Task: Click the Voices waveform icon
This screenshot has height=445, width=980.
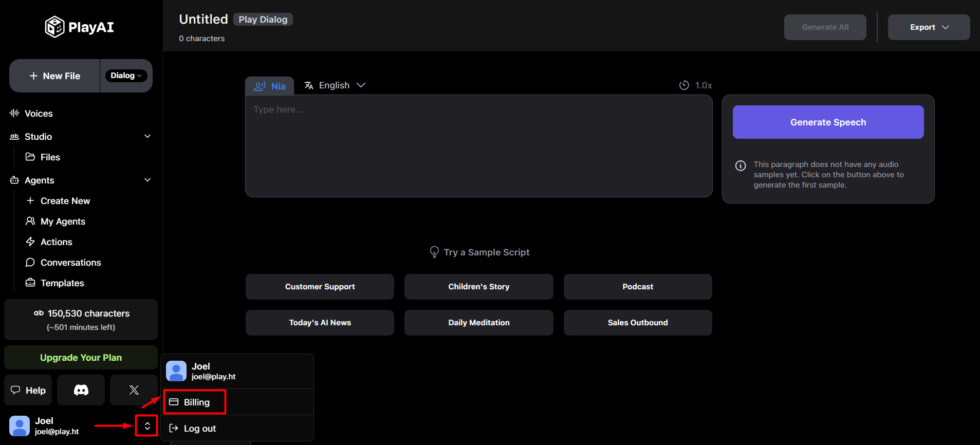Action: pyautogui.click(x=14, y=113)
